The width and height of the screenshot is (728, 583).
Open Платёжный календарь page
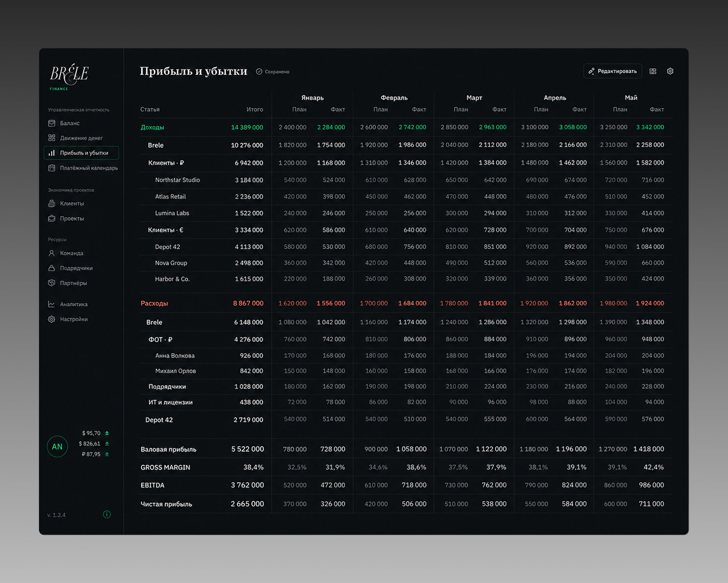89,168
